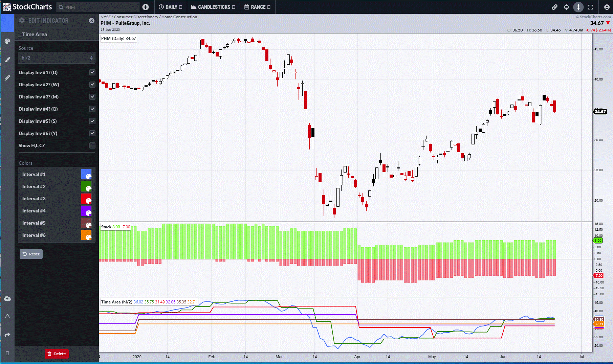Toggle fullscreen mode icon
Viewport: 613px width, 364px height.
(590, 7)
